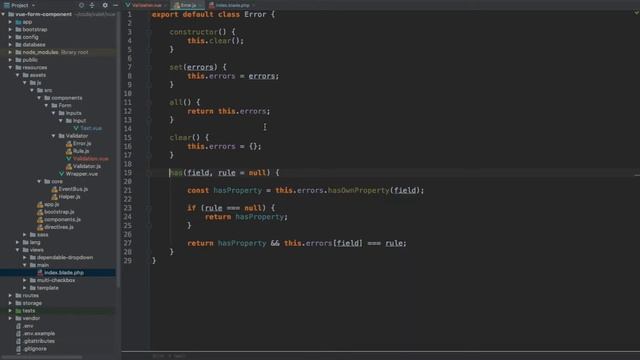Select the Validation.vue file icon in tree

tap(69, 159)
